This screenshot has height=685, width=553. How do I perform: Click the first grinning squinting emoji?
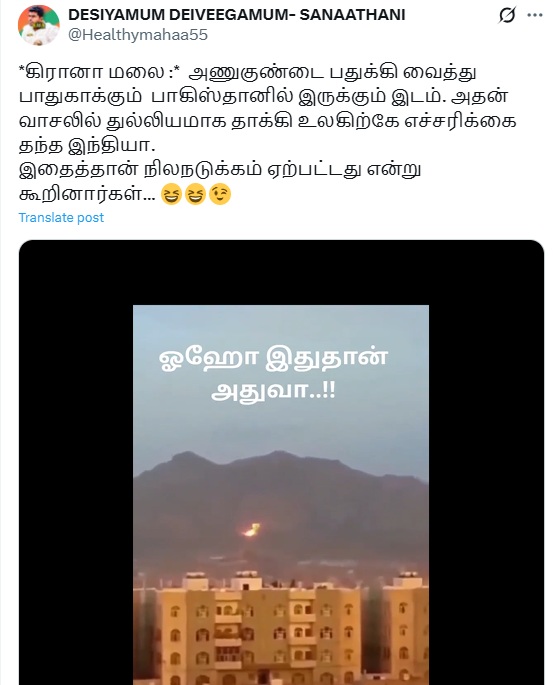coord(171,194)
